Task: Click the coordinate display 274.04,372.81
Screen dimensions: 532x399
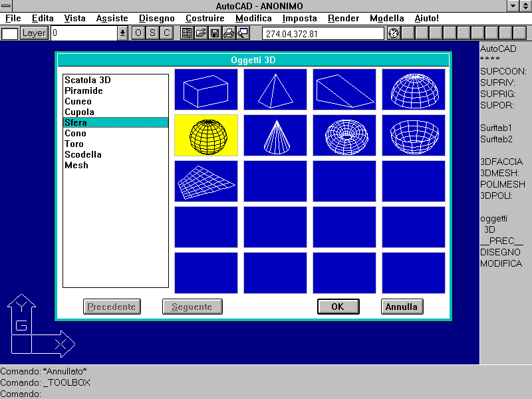Action: (x=323, y=34)
